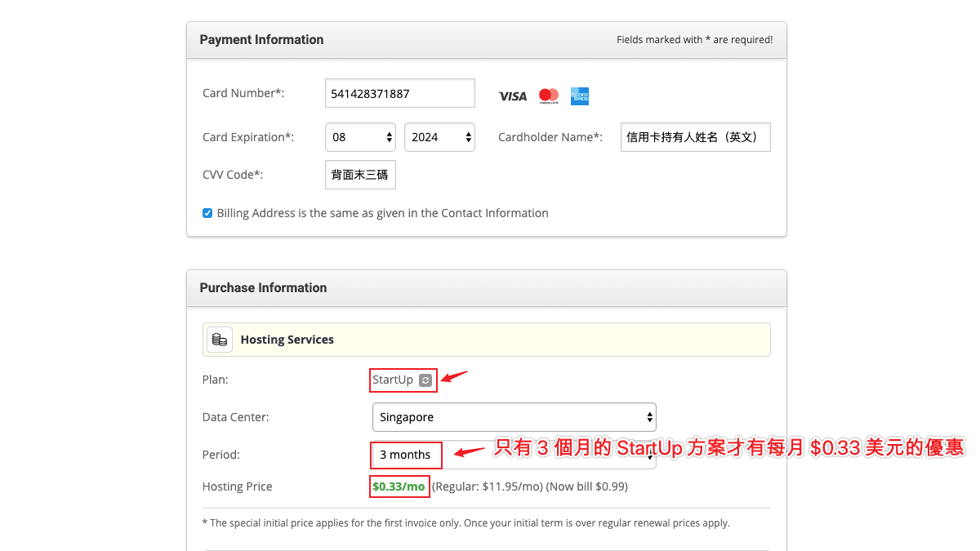
Task: Click the red arrow beside the Period field
Action: 470,451
